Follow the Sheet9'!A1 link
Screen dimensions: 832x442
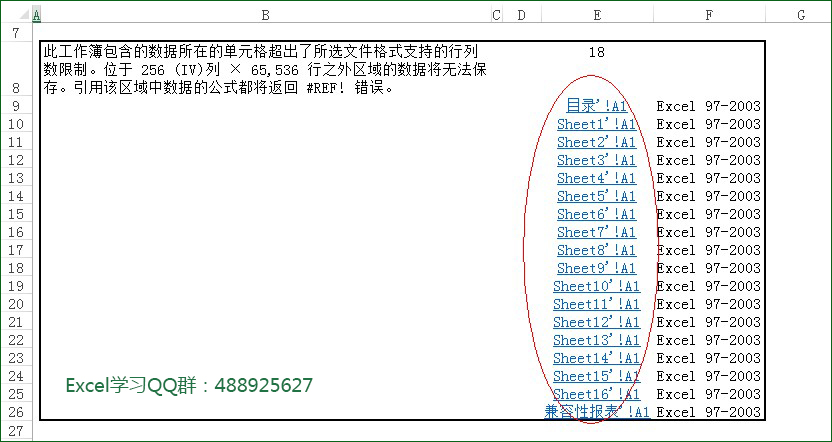coord(596,268)
